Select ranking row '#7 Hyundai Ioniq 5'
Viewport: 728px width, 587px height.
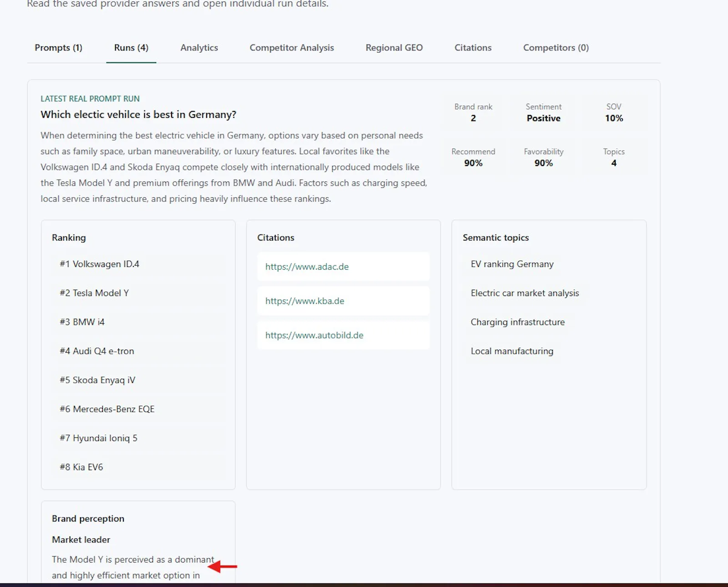click(x=138, y=438)
